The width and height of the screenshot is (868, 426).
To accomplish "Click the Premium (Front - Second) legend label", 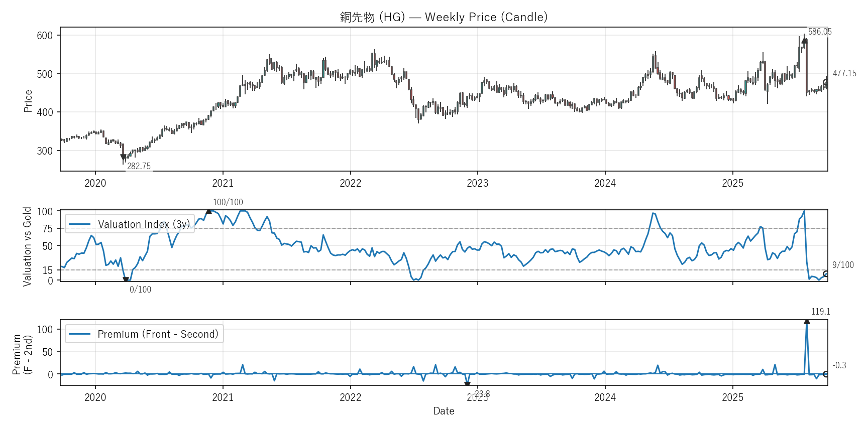I will point(158,334).
